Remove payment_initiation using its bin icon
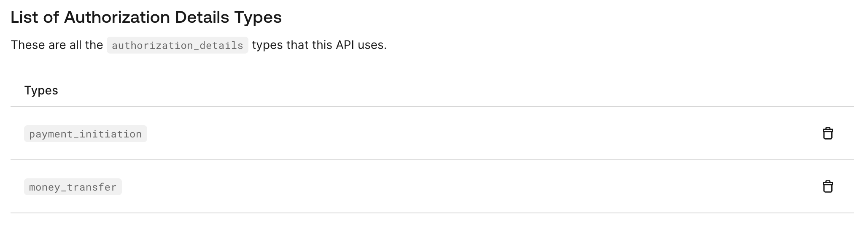The image size is (868, 226). 828,133
